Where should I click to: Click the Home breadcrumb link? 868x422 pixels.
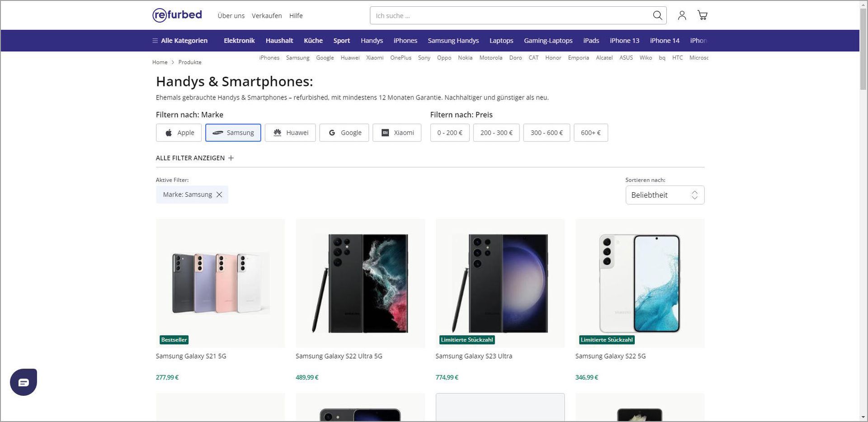pos(160,62)
